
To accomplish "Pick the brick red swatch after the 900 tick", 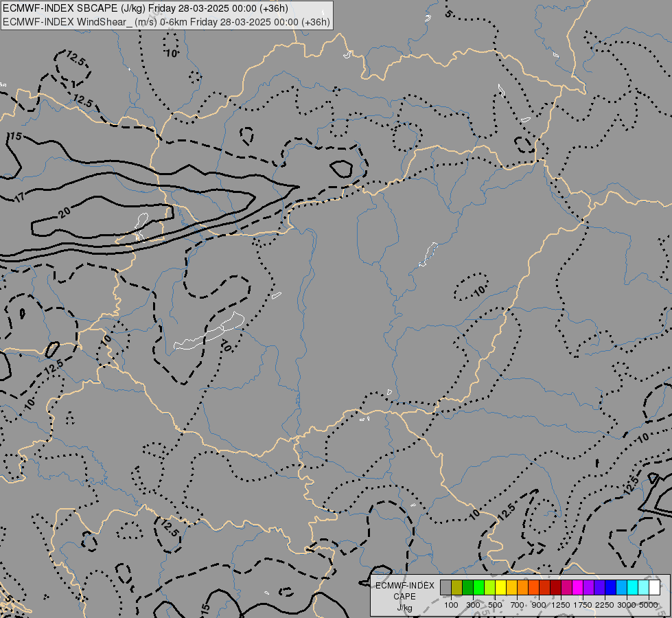I will [x=545, y=588].
